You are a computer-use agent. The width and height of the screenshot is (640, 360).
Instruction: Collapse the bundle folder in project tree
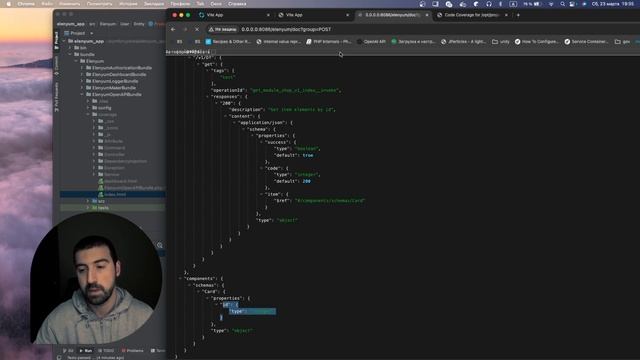(x=70, y=54)
